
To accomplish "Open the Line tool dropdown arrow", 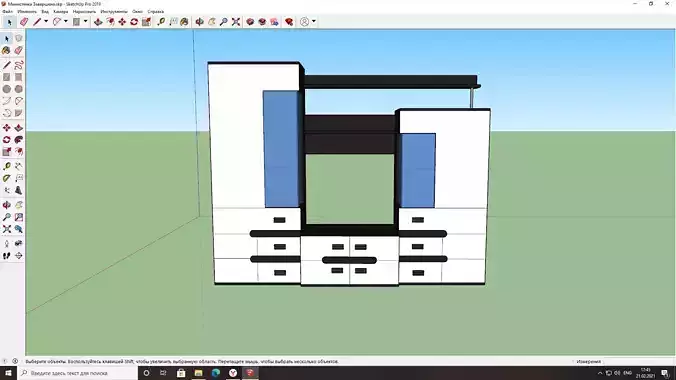I will [x=46, y=22].
